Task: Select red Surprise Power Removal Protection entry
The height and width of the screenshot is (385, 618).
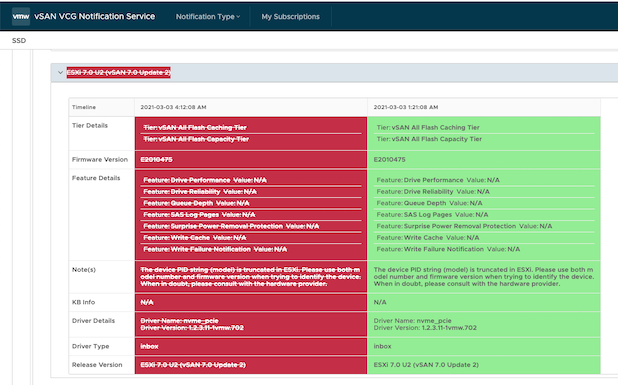Action: pyautogui.click(x=231, y=226)
